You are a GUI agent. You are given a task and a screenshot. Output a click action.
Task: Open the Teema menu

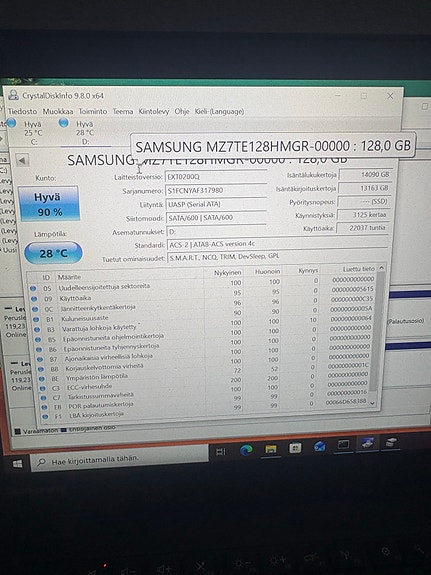[x=123, y=111]
